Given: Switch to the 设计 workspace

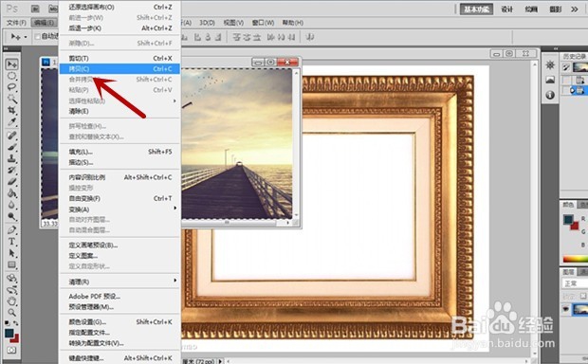Looking at the screenshot, I should click(507, 9).
